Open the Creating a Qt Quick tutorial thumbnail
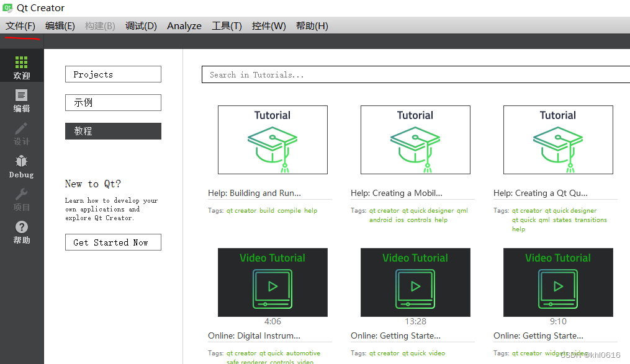This screenshot has height=364, width=630. pos(558,140)
